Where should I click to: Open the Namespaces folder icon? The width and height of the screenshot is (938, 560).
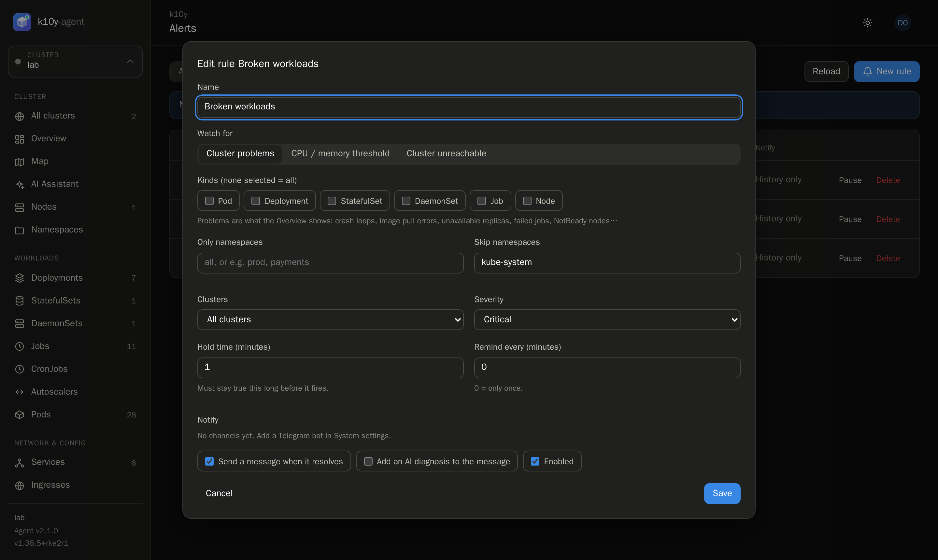tap(19, 230)
